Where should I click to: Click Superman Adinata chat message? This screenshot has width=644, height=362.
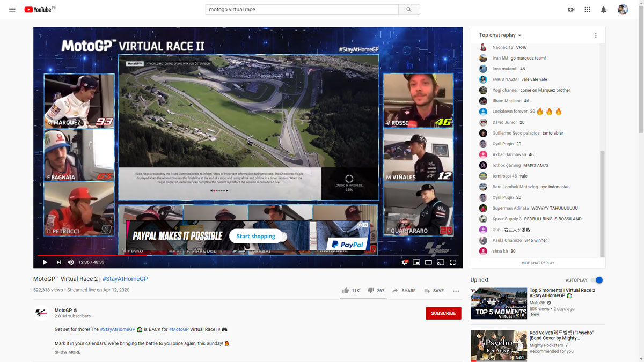[x=538, y=208]
